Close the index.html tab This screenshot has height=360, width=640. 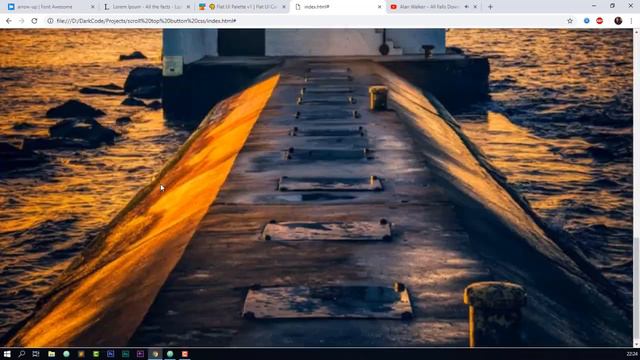380,7
